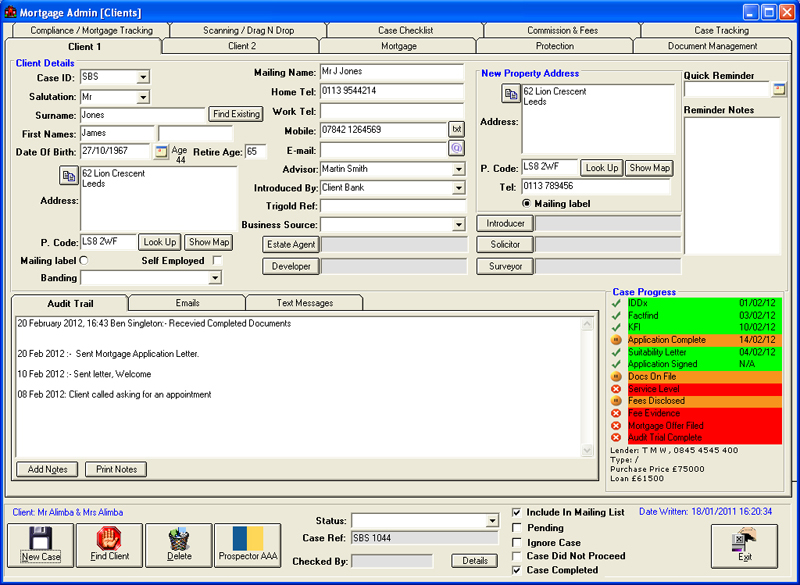Viewport: 800px width, 585px height.
Task: Click the Add Notes button
Action: 47,469
